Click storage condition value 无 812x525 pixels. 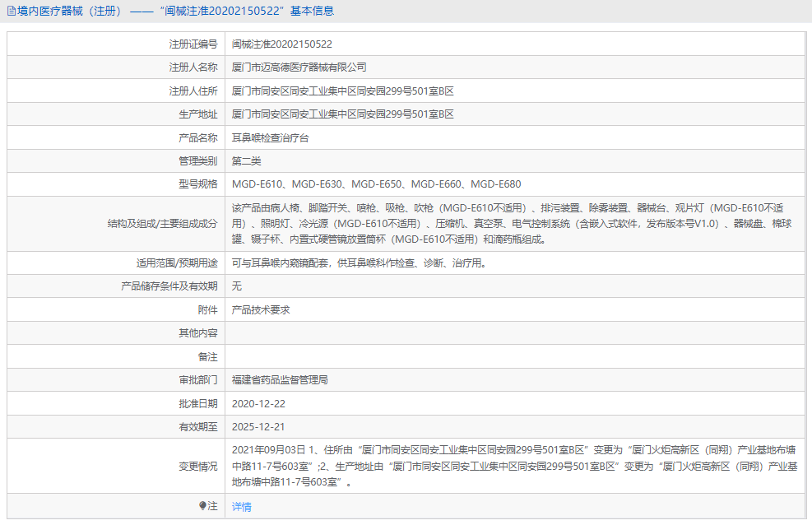tap(237, 286)
